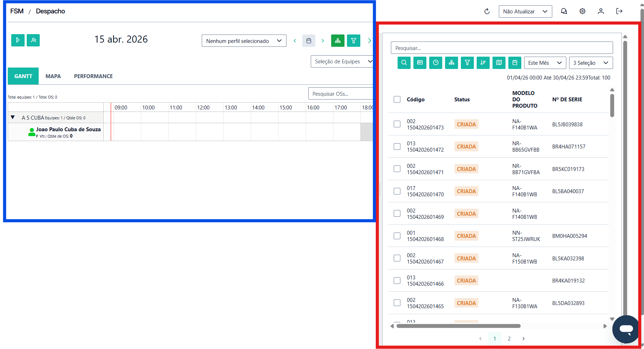Expand the Nenhum perfil selecionado dropdown
644x349 pixels.
[244, 41]
